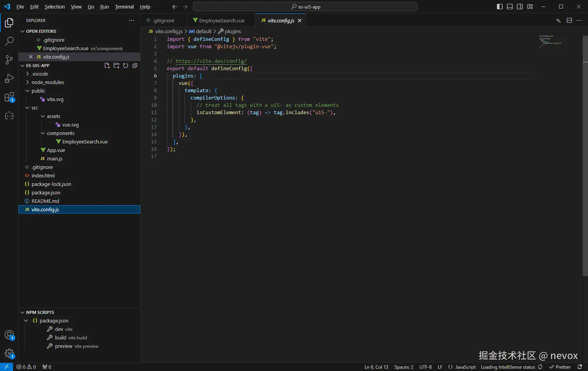
Task: Click the editor vertical scrollbar
Action: pos(585,154)
